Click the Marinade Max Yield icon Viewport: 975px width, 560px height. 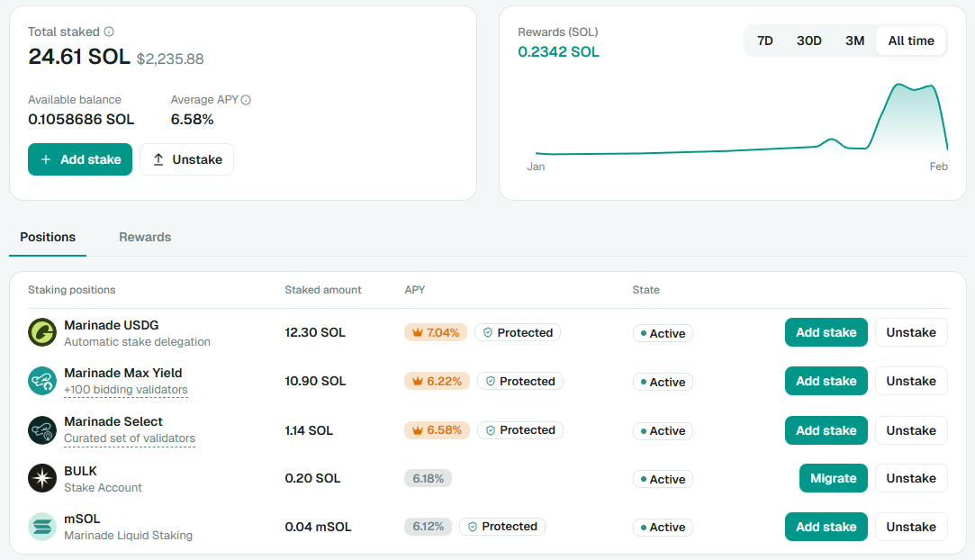42,381
